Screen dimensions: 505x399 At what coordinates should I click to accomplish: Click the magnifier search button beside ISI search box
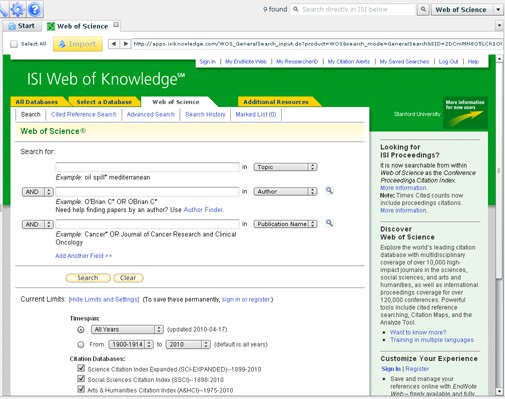coord(423,9)
